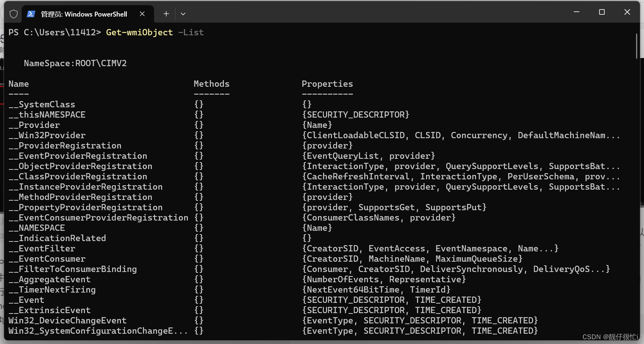This screenshot has width=644, height=344.
Task: Click the Win32_DeviceChangeEvent row name
Action: (68, 320)
